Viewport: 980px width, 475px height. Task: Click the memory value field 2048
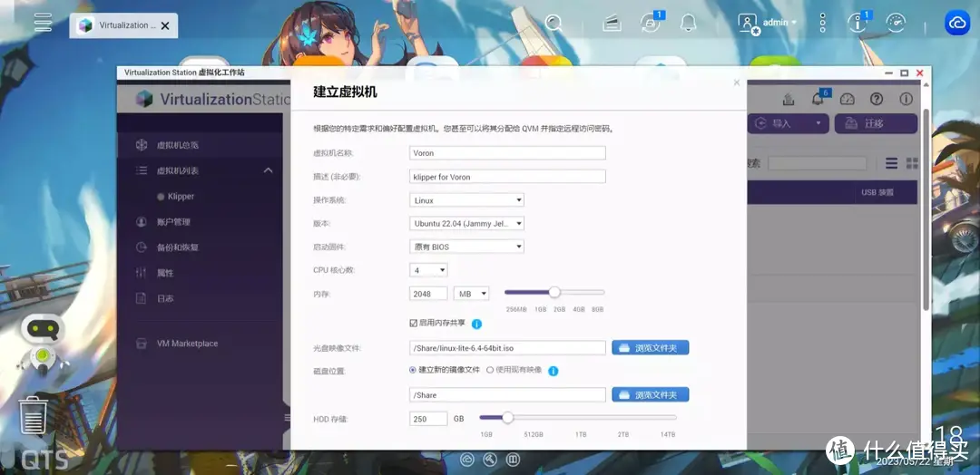point(428,294)
